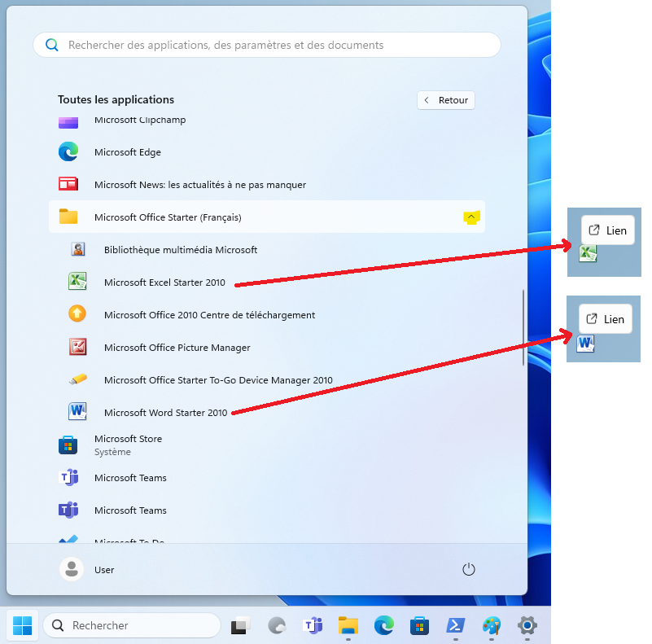This screenshot has width=652, height=644.
Task: Open the first Microsoft Teams entry icon
Action: pos(68,477)
